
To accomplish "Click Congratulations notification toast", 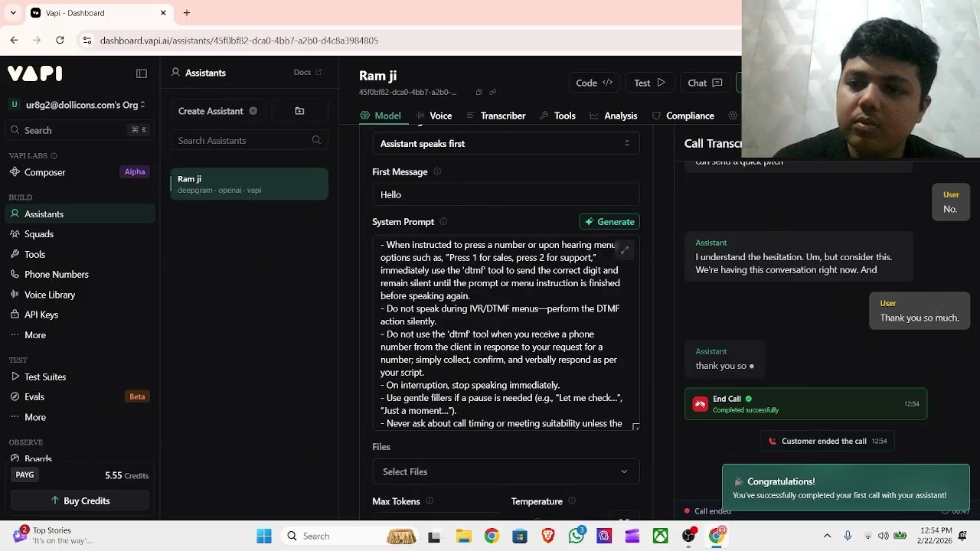I will [845, 487].
